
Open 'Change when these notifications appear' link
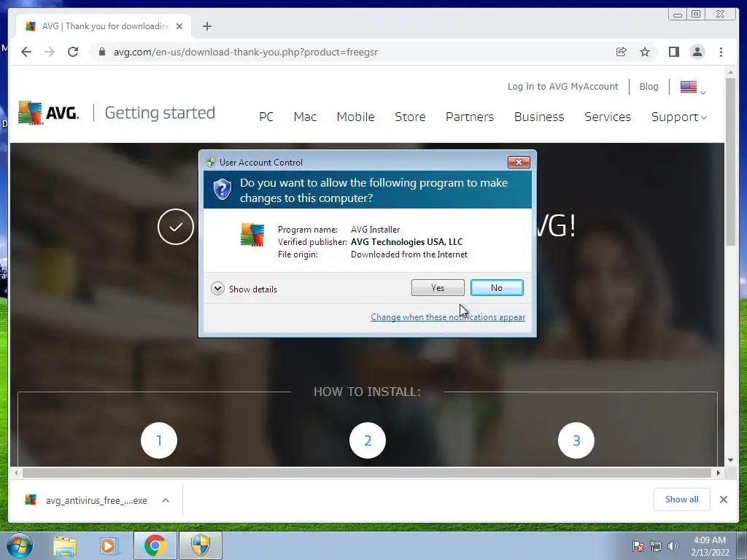pos(448,317)
